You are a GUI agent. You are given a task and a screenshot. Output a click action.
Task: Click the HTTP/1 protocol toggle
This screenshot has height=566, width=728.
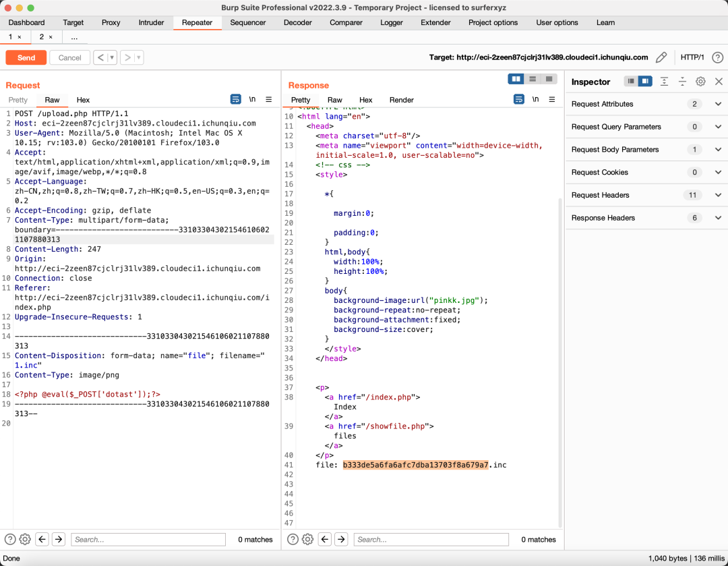[x=692, y=57]
